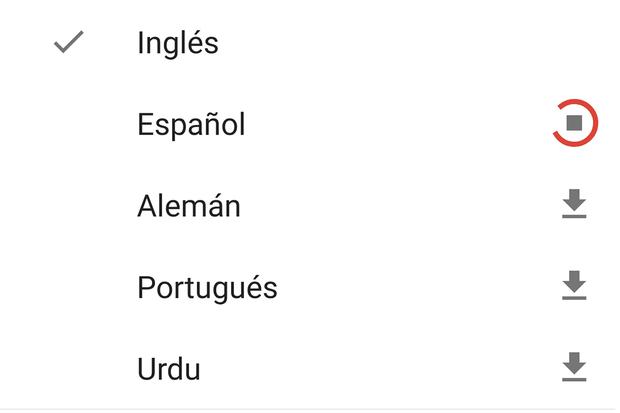
Task: Click the Español label text
Action: coord(191,125)
